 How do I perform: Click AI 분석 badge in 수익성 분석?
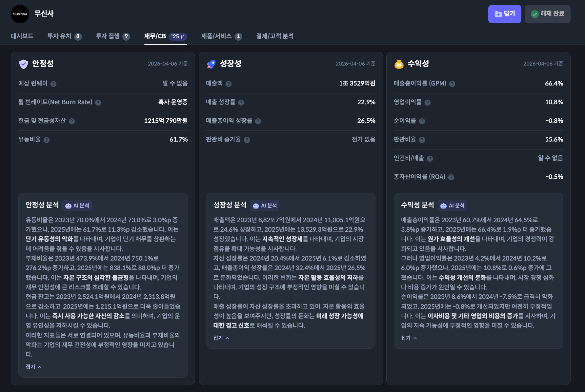click(453, 206)
